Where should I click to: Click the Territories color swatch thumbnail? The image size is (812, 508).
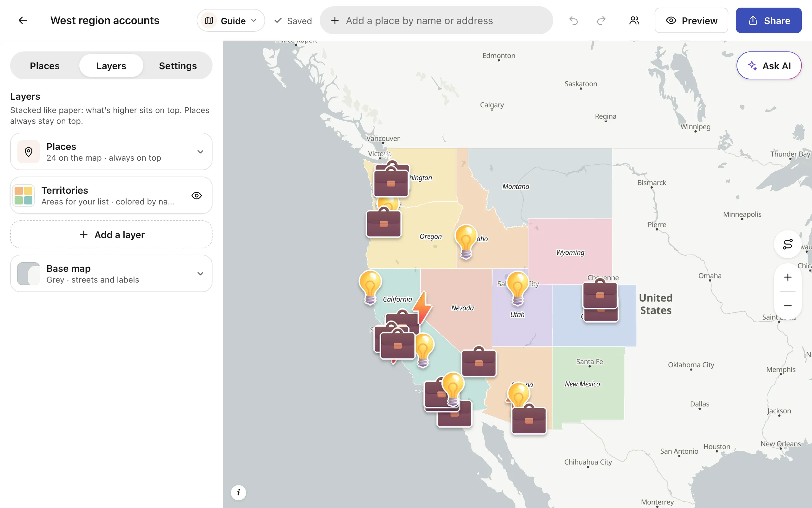(x=23, y=196)
